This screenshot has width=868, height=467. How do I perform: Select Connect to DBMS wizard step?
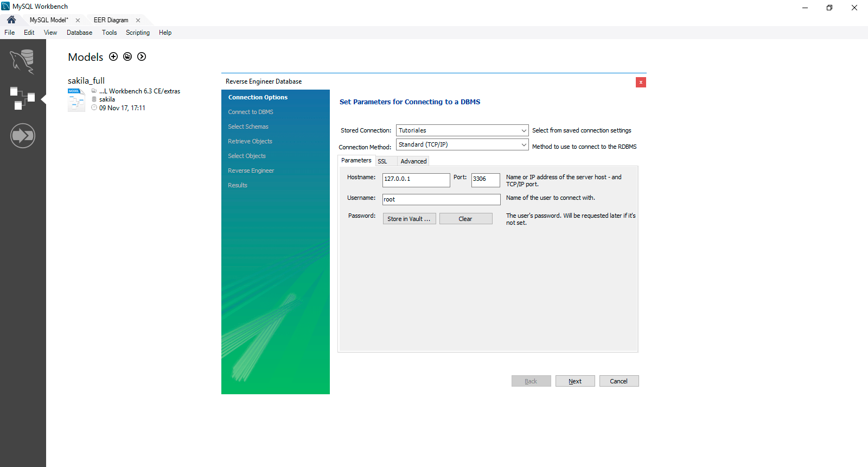tap(251, 112)
